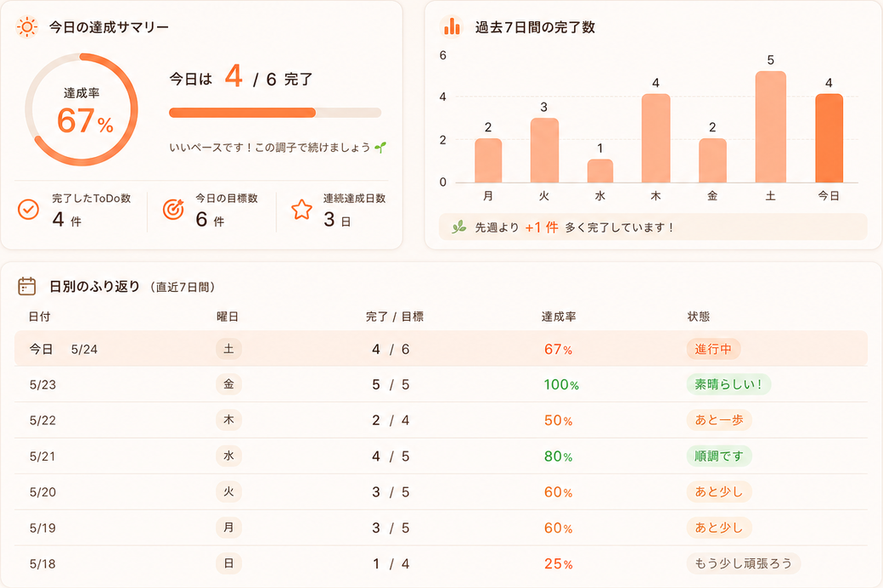Select the 5/22 date cell
This screenshot has height=588, width=883.
[x=42, y=420]
